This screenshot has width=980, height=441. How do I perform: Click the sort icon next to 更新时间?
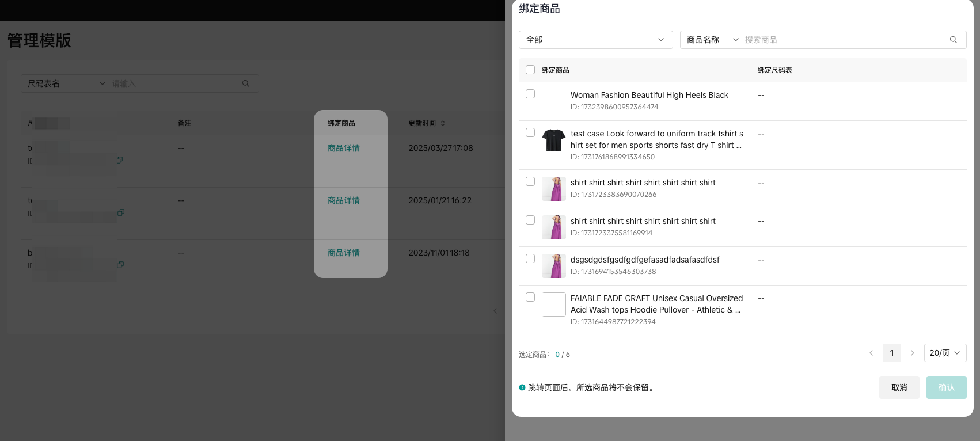click(x=442, y=123)
